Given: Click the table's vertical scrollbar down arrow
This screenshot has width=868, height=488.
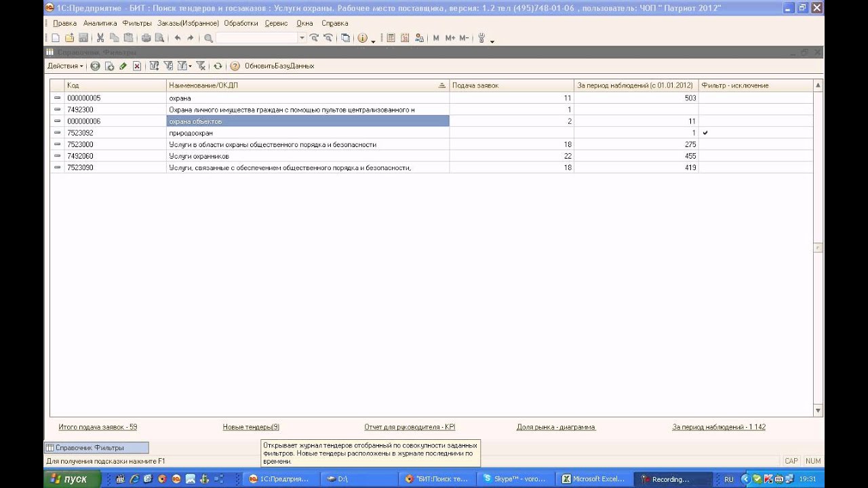Looking at the screenshot, I should [x=818, y=410].
